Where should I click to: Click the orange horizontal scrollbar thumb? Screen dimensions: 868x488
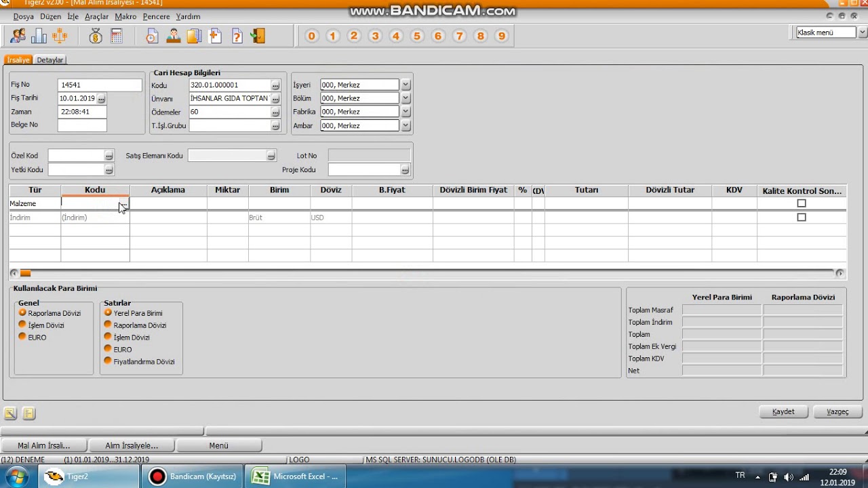(x=25, y=273)
